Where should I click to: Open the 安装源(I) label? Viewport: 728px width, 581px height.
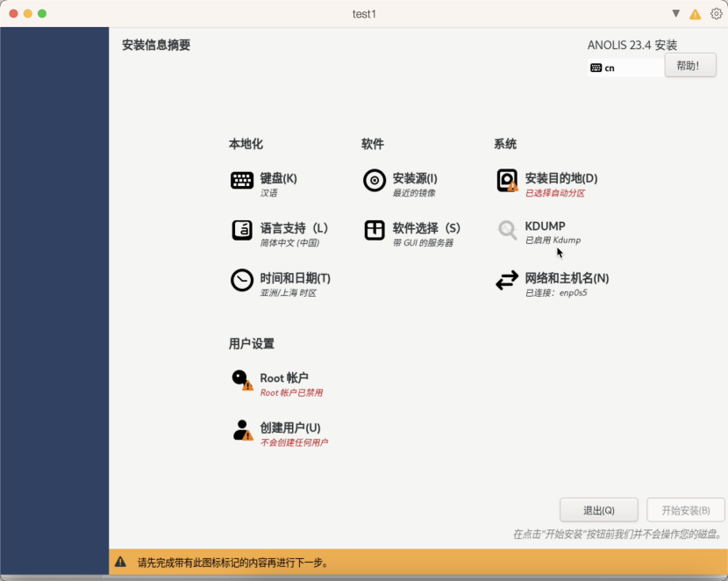(x=415, y=178)
